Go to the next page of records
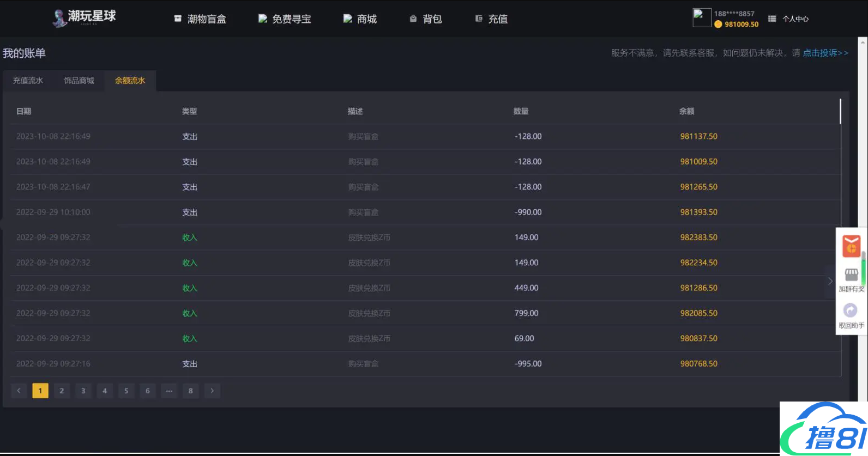 212,391
